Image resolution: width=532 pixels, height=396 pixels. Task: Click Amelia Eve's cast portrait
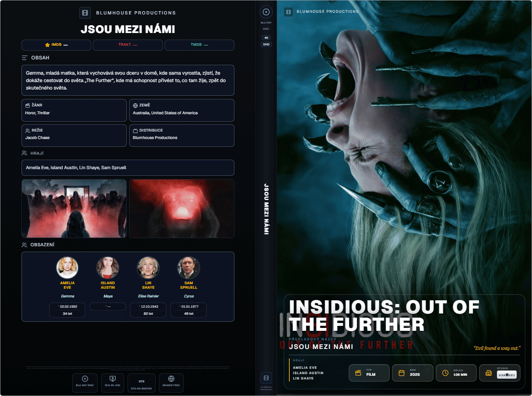[67, 268]
